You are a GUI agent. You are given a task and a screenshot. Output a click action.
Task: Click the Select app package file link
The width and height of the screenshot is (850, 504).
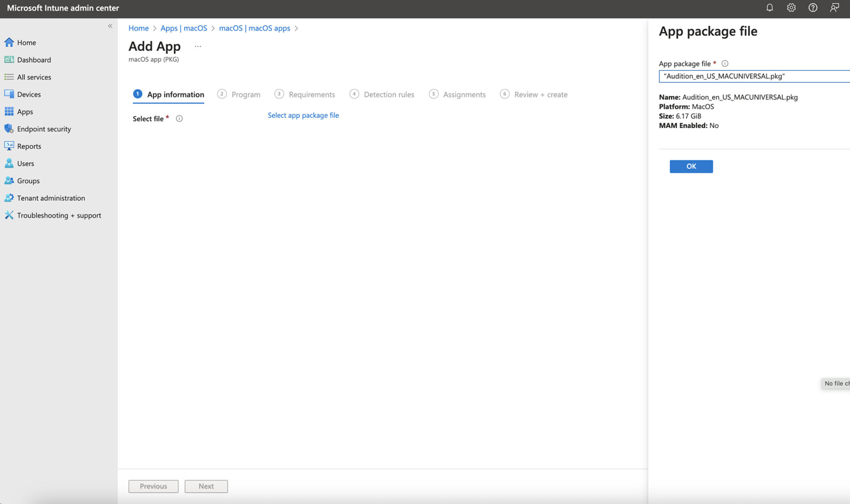point(303,115)
